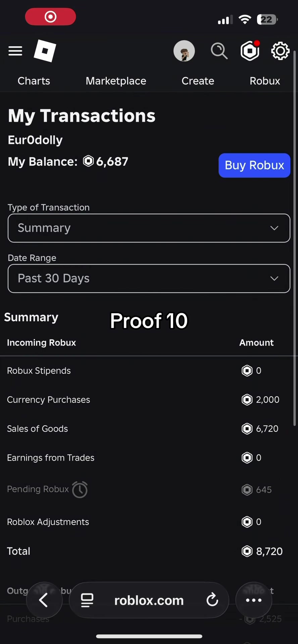Expand the Past 30 Days date dropdown

click(x=149, y=278)
